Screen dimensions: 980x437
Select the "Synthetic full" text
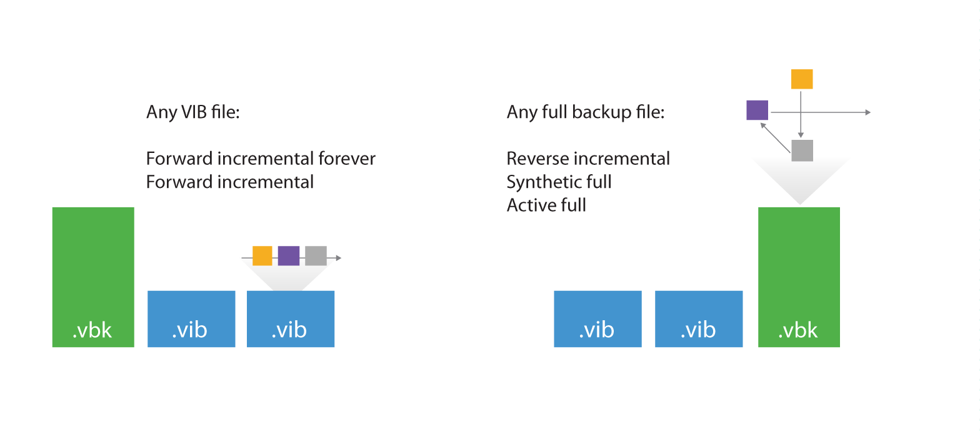click(x=559, y=182)
